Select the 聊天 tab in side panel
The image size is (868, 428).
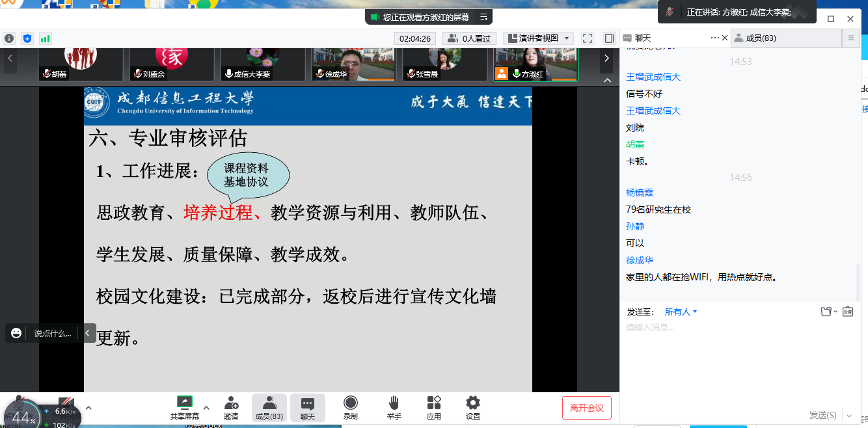(x=643, y=38)
